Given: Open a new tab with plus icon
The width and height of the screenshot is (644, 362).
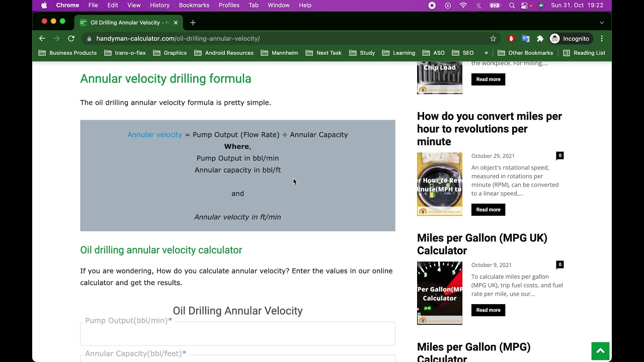Looking at the screenshot, I should 193,23.
